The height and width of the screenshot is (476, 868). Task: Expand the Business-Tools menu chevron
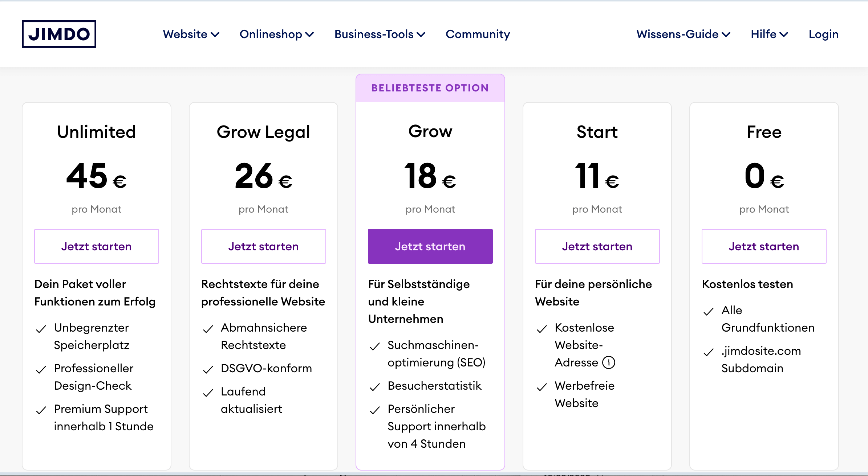pyautogui.click(x=421, y=34)
